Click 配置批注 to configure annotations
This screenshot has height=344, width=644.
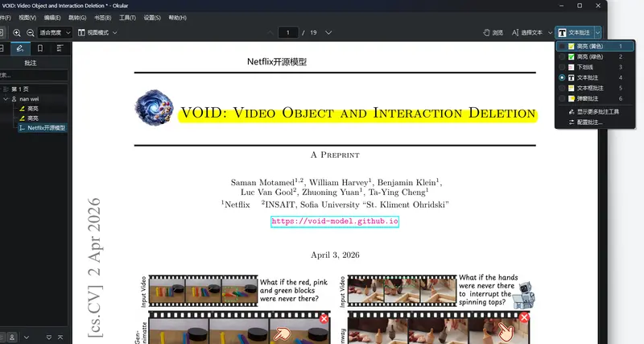click(x=589, y=122)
